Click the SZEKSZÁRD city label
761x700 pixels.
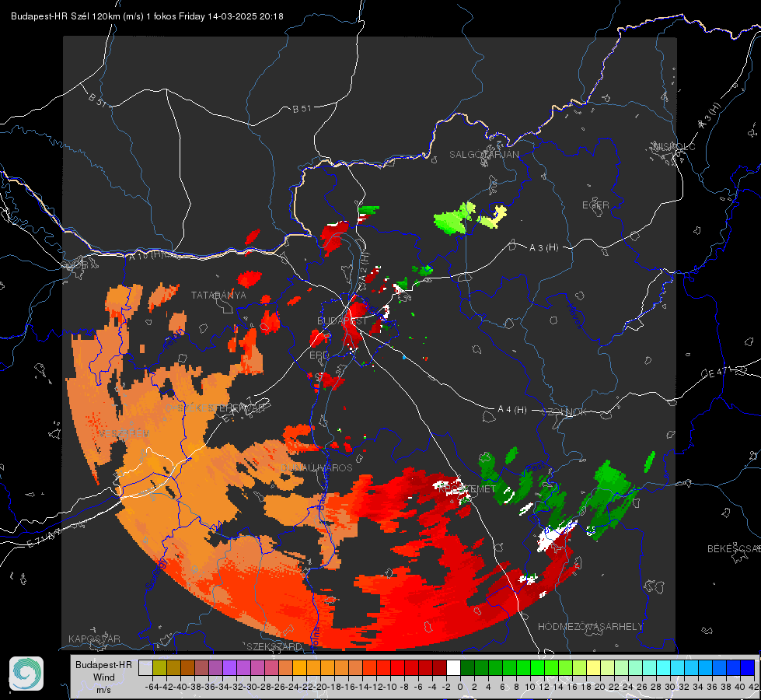(274, 646)
